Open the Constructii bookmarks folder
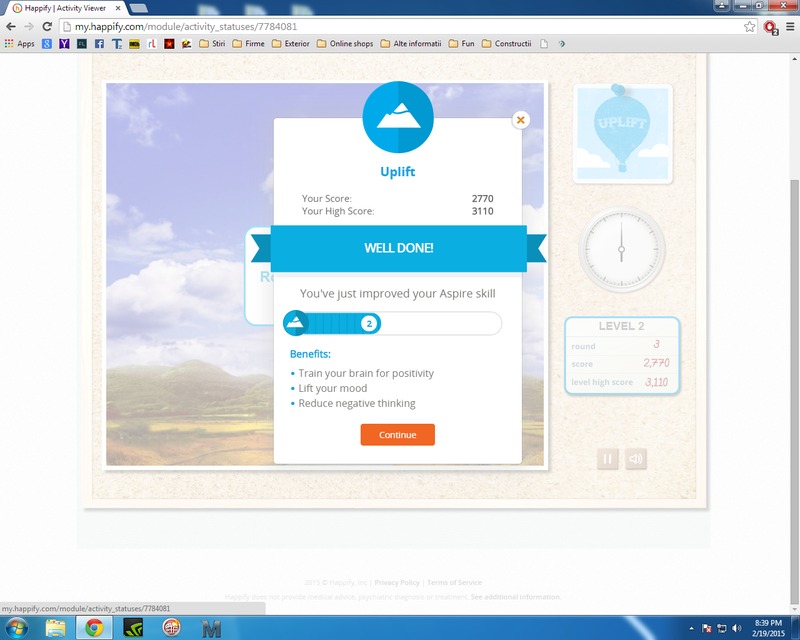 pos(507,44)
